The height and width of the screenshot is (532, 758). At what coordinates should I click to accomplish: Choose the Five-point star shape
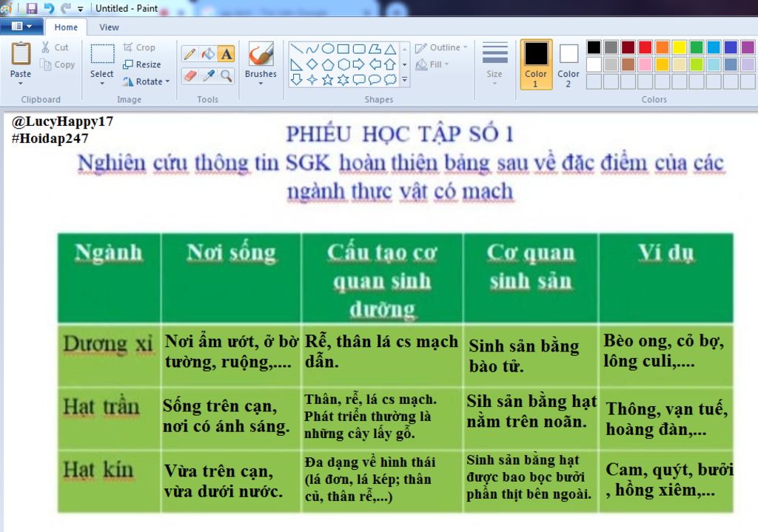point(328,80)
